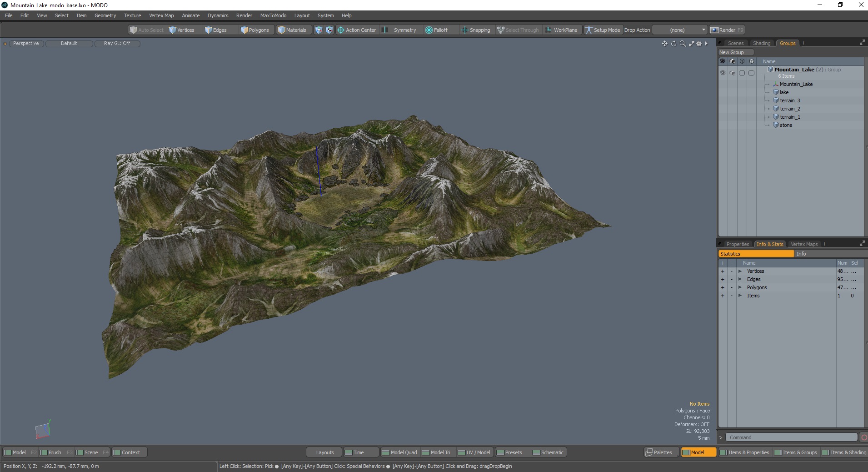
Task: Open the Schematic layout
Action: [x=548, y=452]
